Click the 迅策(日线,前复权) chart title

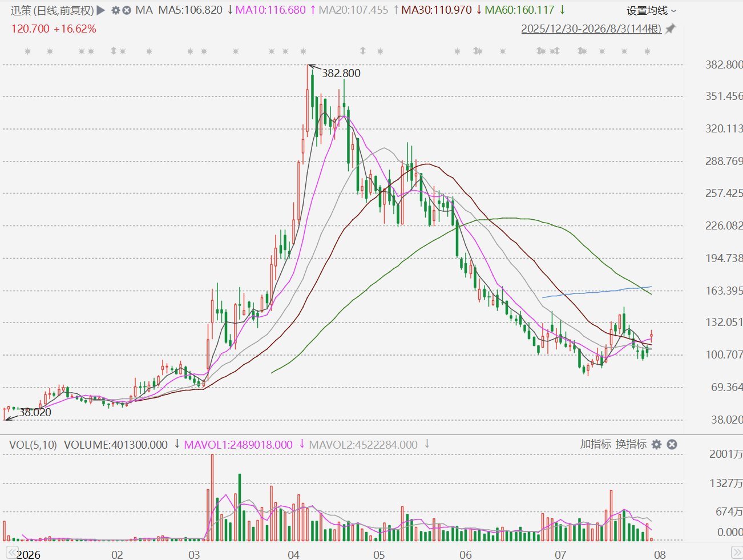coord(52,10)
